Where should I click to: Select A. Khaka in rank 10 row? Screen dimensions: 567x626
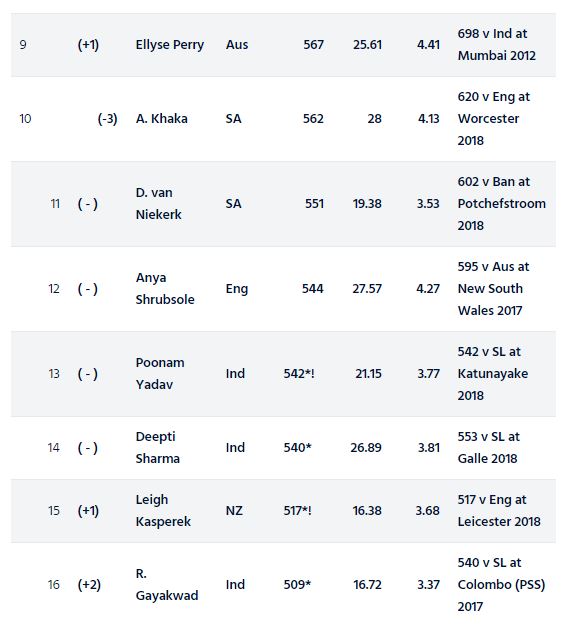[161, 119]
